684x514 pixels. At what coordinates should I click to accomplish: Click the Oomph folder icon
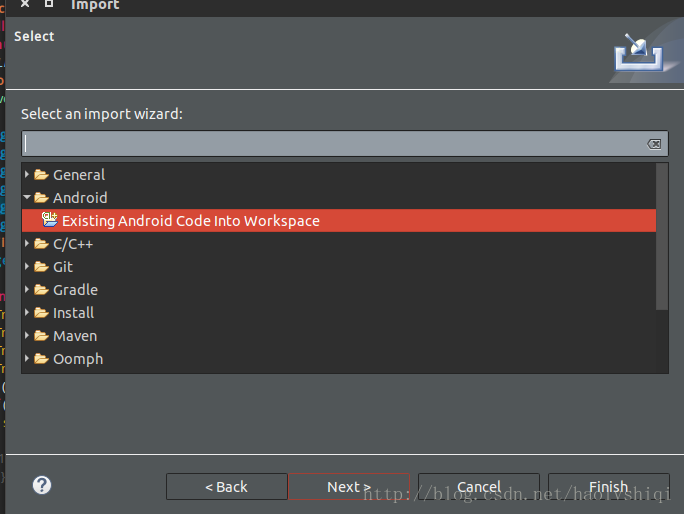pyautogui.click(x=41, y=359)
